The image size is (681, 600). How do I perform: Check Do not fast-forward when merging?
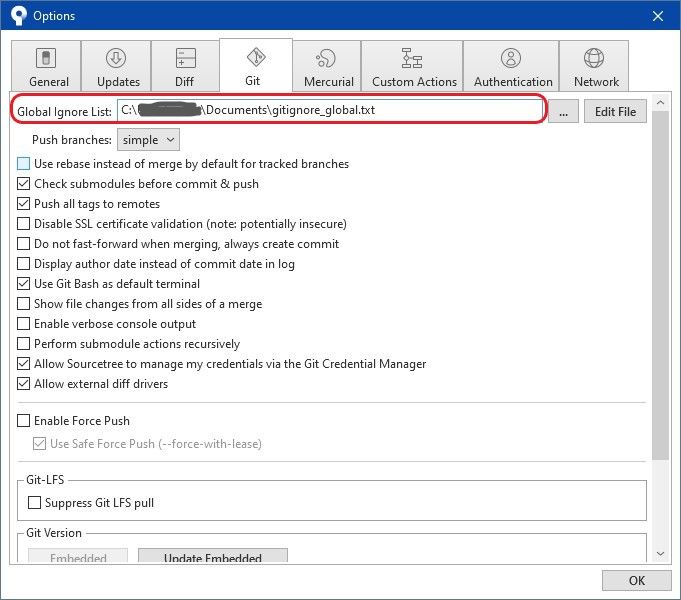pos(23,244)
